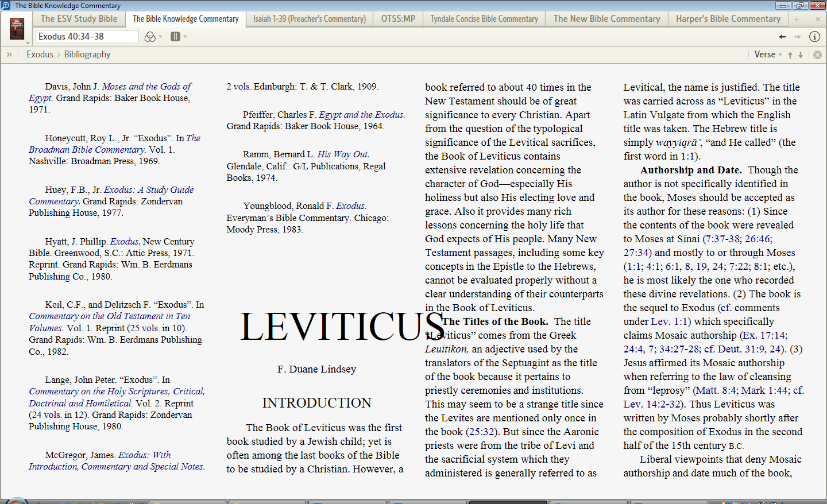
Task: Follow the 26:46 verse reference link
Action: (759, 239)
